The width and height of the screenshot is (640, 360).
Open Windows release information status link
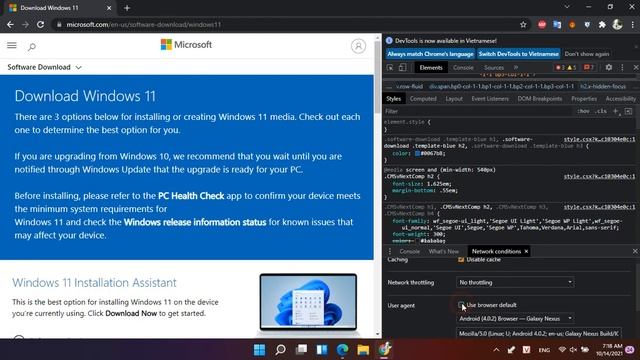(195, 222)
